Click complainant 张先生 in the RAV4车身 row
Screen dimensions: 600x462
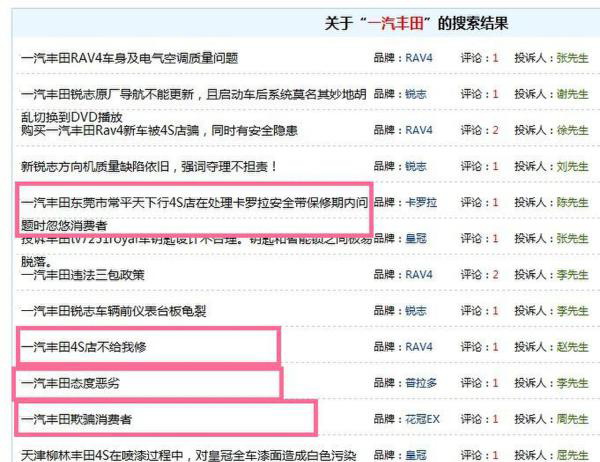tap(572, 58)
